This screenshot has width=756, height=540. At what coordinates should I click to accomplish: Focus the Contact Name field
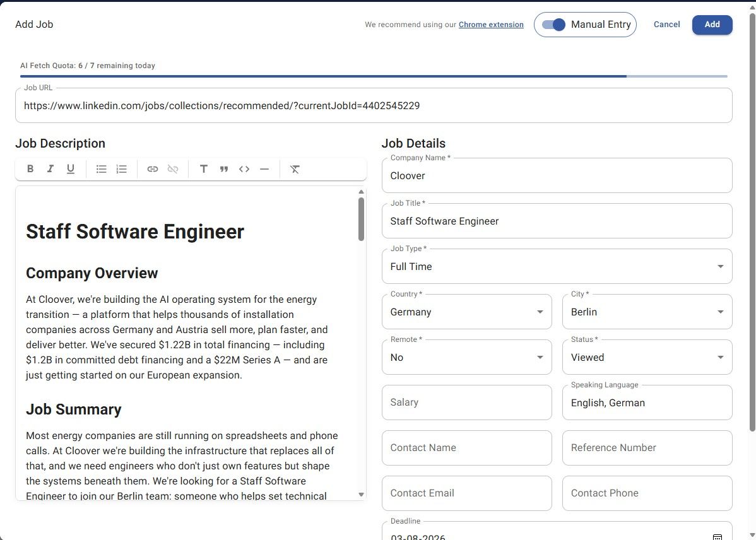click(467, 448)
